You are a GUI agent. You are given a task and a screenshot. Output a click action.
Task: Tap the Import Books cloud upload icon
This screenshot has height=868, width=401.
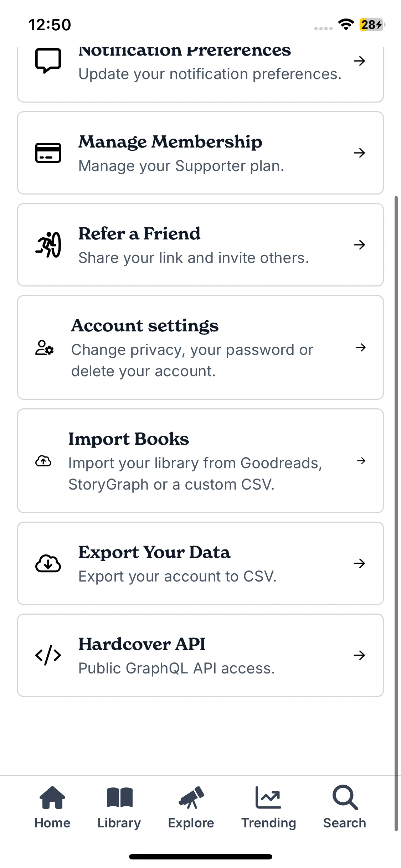tap(43, 461)
